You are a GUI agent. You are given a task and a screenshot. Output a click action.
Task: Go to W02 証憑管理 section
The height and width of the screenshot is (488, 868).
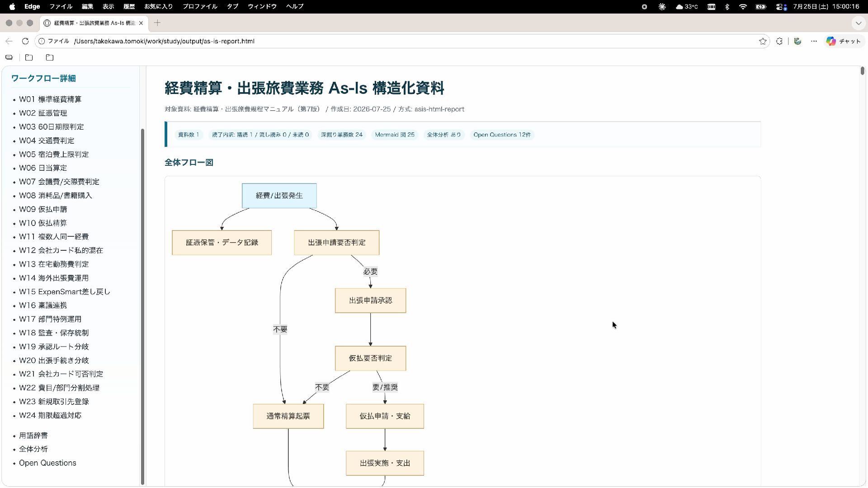43,113
